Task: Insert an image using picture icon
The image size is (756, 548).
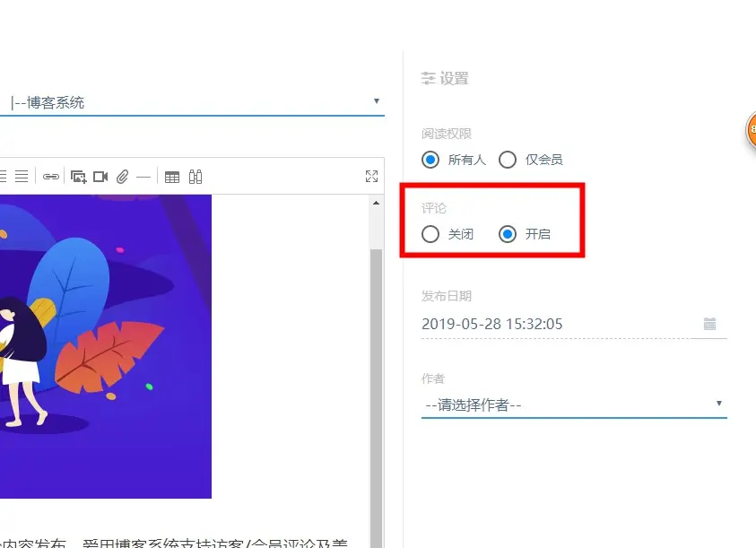Action: (x=78, y=177)
